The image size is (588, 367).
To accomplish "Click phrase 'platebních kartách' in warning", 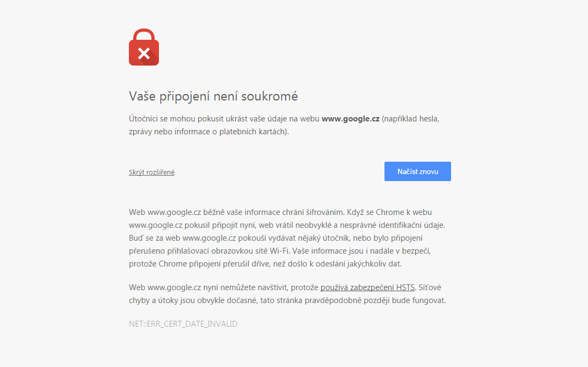I will pos(252,132).
